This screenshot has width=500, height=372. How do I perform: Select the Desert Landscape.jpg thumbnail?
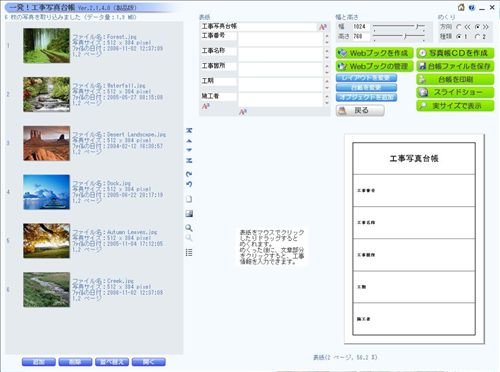(47, 143)
